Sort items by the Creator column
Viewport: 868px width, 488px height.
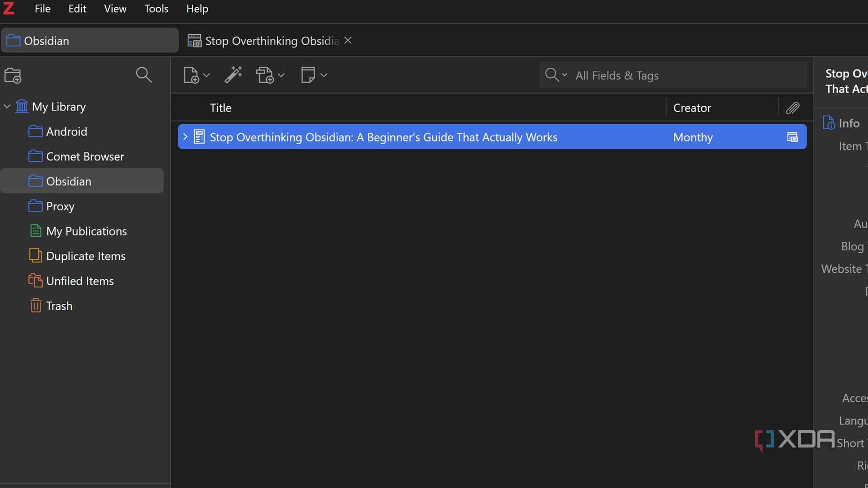(x=692, y=108)
